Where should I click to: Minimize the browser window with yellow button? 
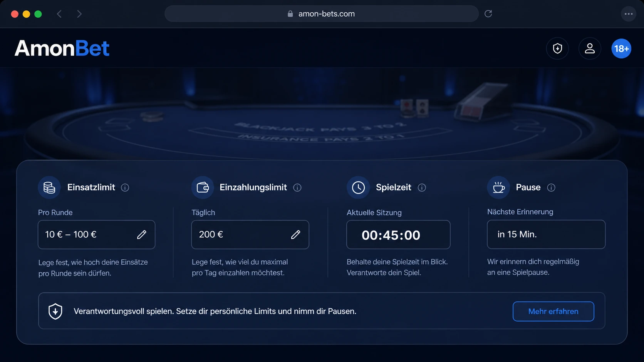click(26, 14)
